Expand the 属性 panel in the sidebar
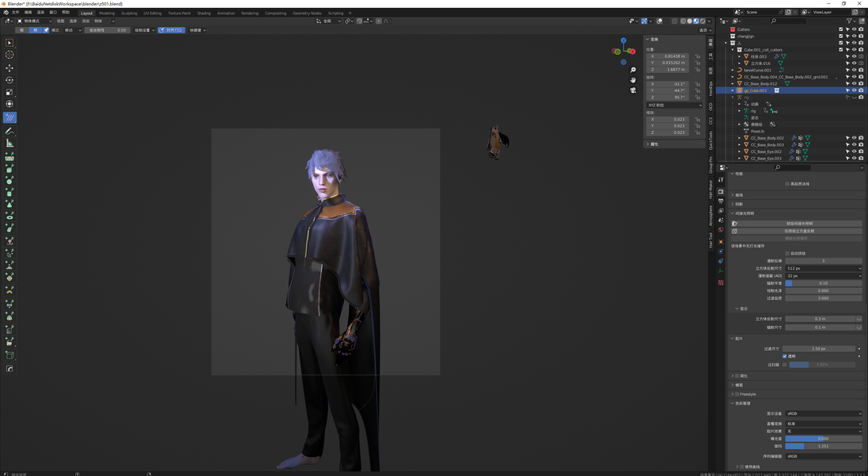 pos(675,144)
